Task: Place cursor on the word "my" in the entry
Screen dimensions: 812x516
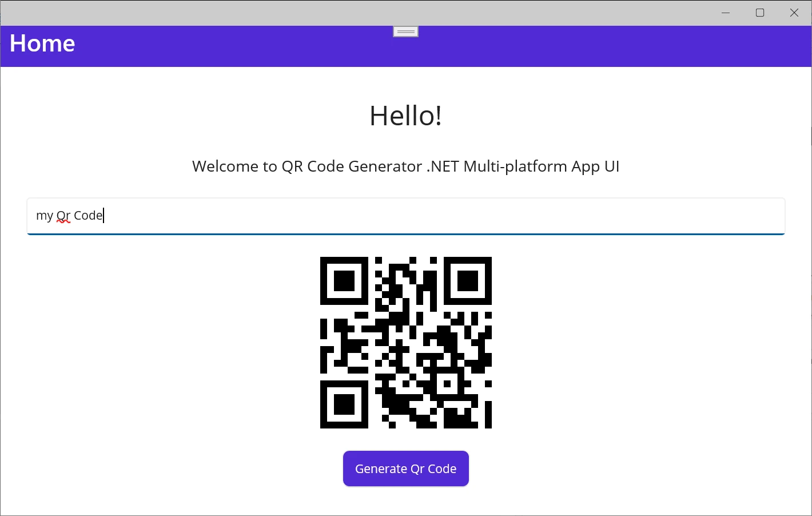Action: click(x=44, y=216)
